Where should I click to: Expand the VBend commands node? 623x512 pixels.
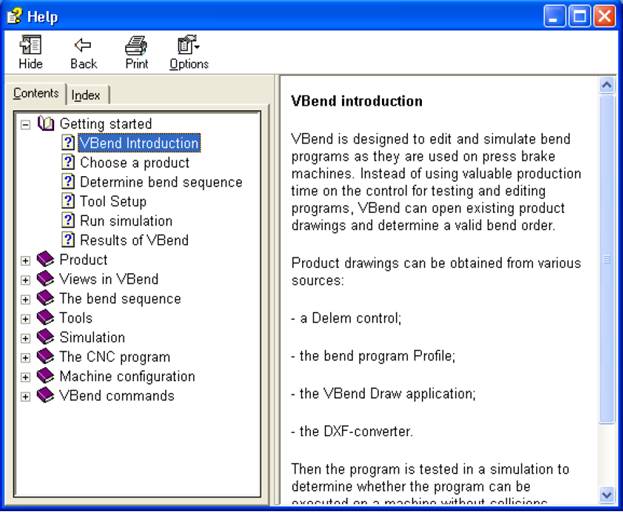coord(25,397)
